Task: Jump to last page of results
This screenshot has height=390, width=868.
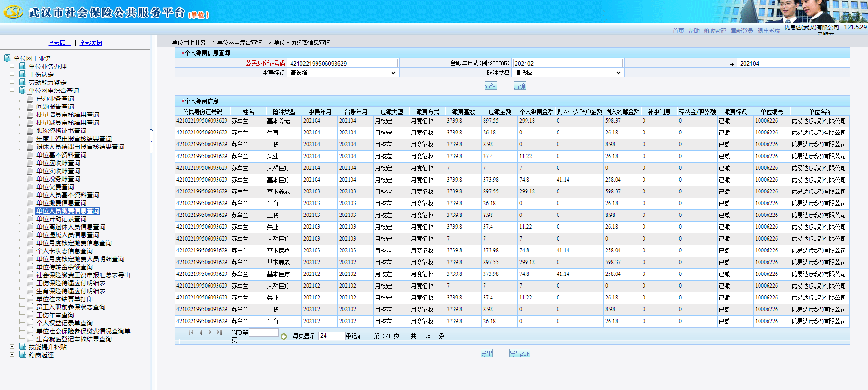Action: [219, 332]
